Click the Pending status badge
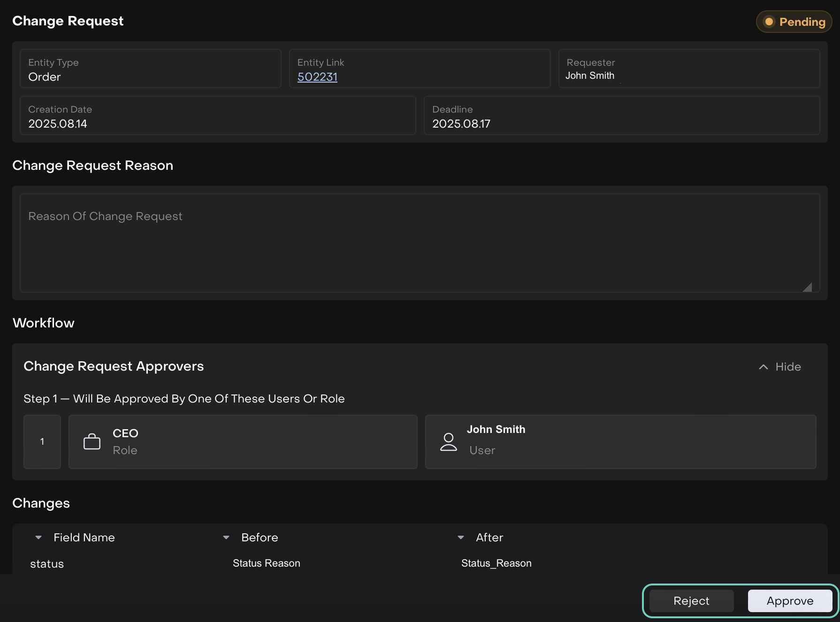The height and width of the screenshot is (622, 840). coord(794,22)
